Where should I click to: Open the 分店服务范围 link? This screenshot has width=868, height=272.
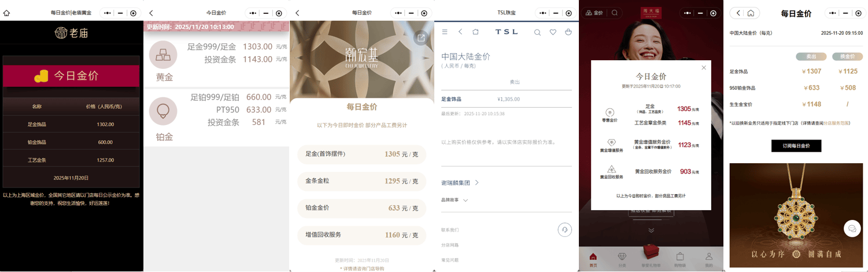836,123
